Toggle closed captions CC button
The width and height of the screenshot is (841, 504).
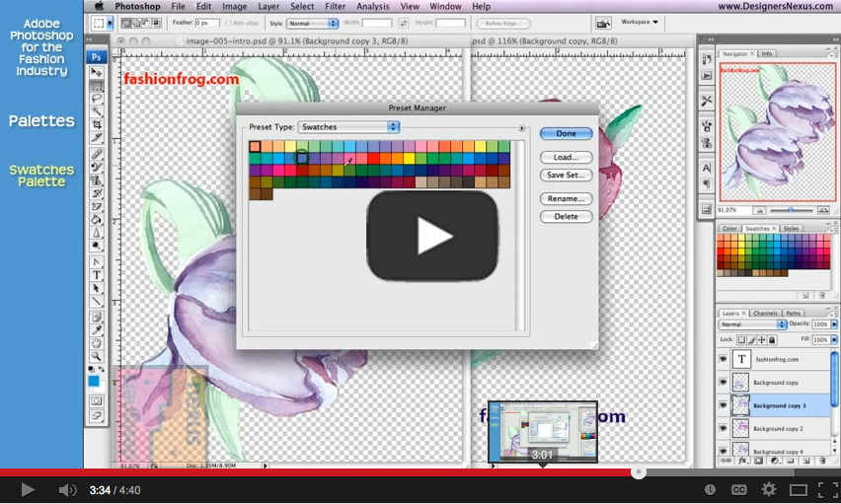click(x=739, y=489)
